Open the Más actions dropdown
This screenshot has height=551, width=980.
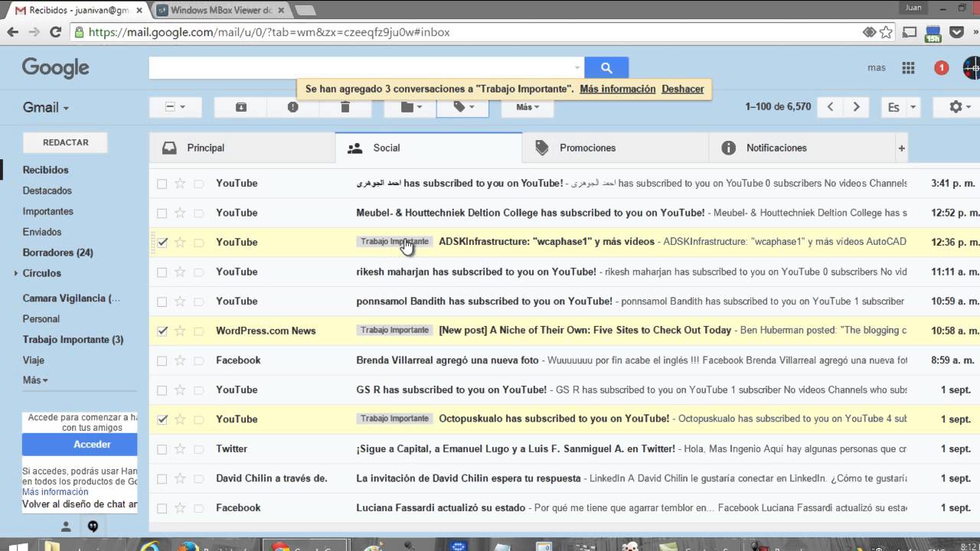pyautogui.click(x=528, y=107)
